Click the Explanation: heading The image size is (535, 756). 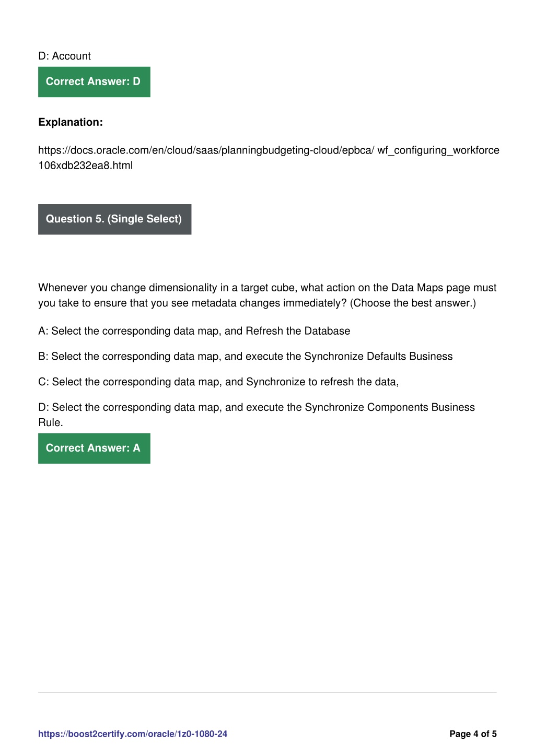tap(71, 122)
